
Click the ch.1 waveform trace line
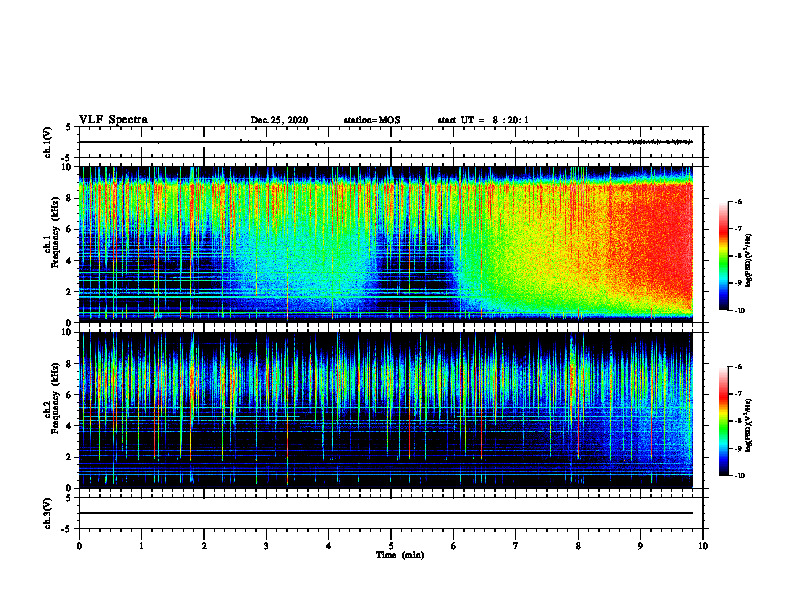tap(385, 142)
